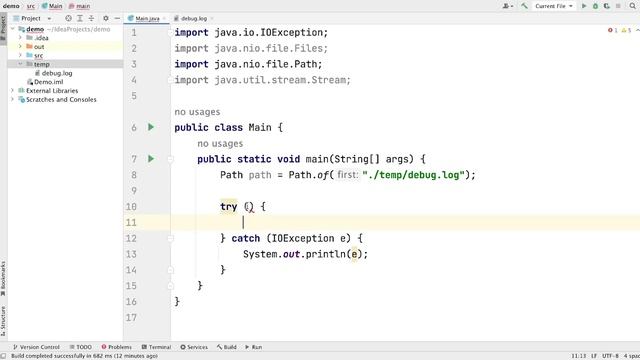The height and width of the screenshot is (360, 640).
Task: Open Project view options gear
Action: [x=106, y=18]
